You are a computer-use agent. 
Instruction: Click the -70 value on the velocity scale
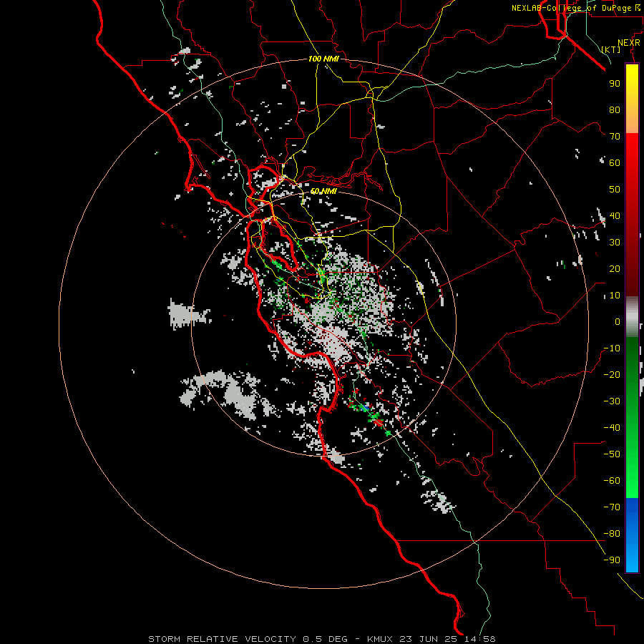(612, 507)
